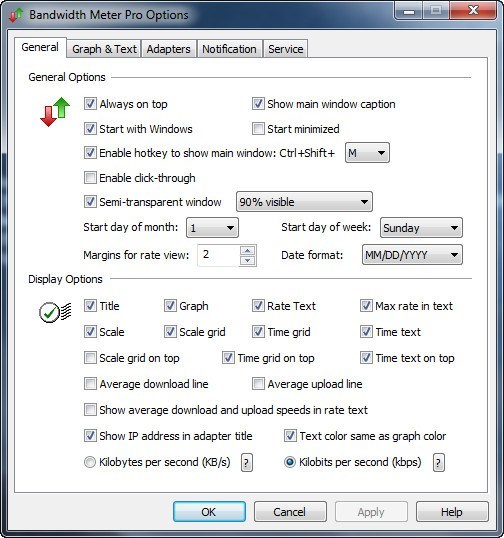The width and height of the screenshot is (504, 538).
Task: Click the Help button
Action: point(452,512)
